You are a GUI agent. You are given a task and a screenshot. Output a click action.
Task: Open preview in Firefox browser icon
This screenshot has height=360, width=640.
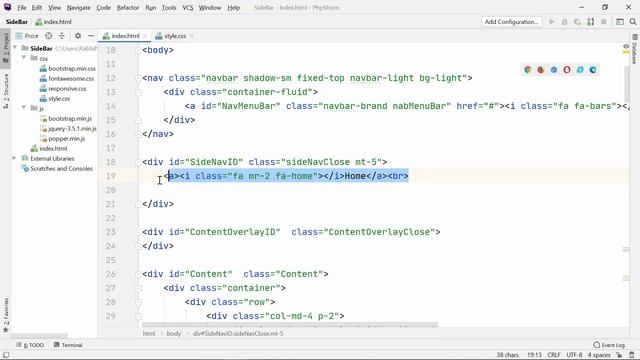541,70
